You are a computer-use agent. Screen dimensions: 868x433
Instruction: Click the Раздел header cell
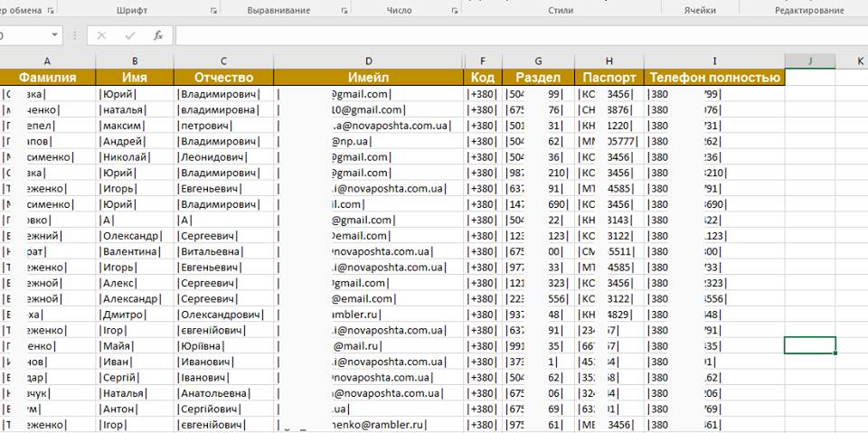coord(538,78)
